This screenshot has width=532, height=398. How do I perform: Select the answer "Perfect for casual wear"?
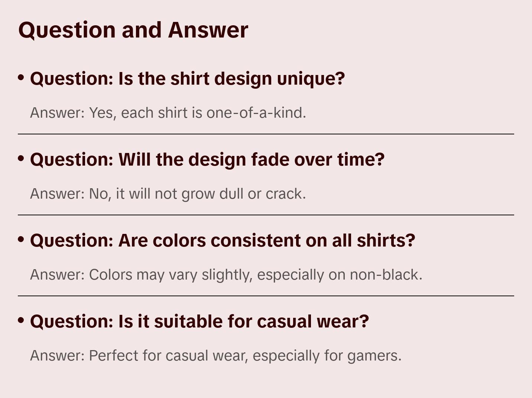pos(215,356)
